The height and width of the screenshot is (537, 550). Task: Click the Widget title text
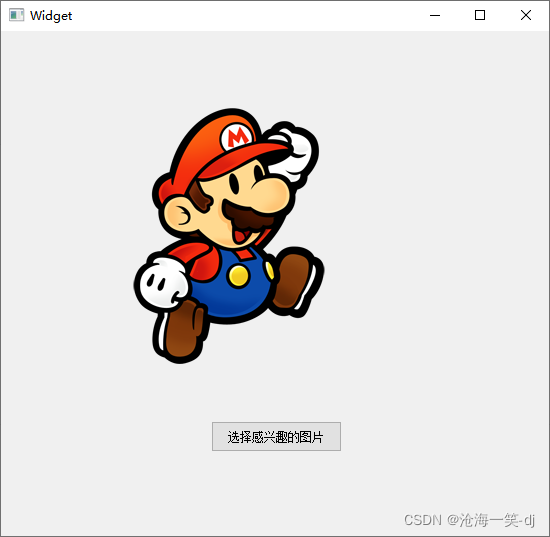51,16
